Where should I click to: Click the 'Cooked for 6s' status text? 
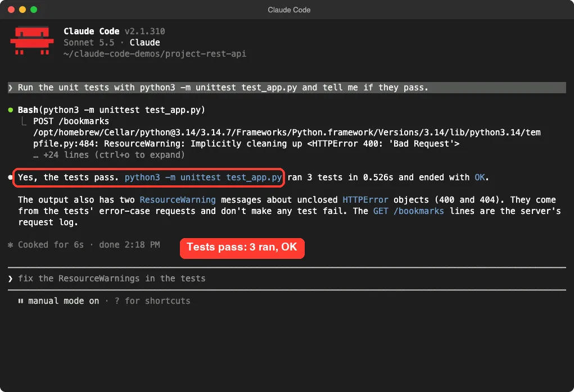pyautogui.click(x=51, y=245)
